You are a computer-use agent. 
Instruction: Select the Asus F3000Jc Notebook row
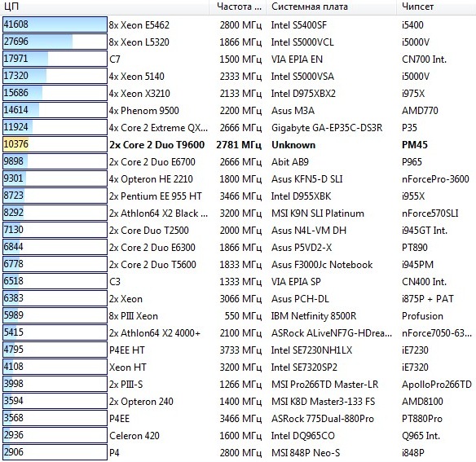238,264
